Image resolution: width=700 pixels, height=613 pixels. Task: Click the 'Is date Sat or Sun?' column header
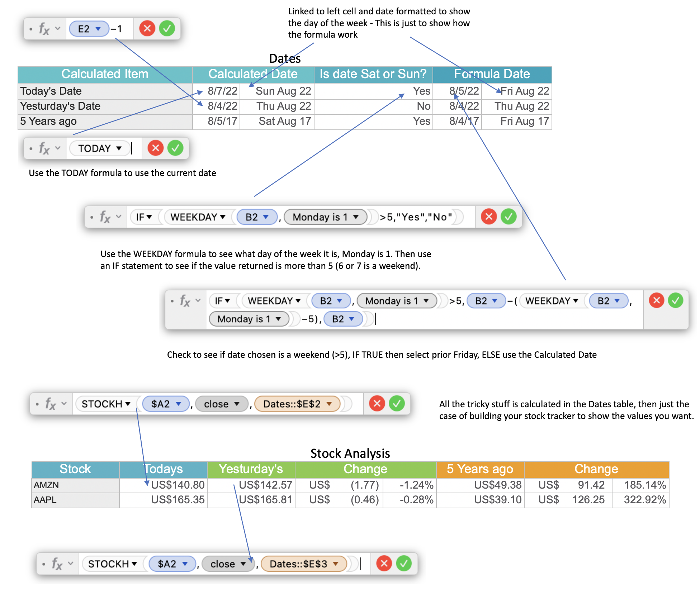coord(373,74)
